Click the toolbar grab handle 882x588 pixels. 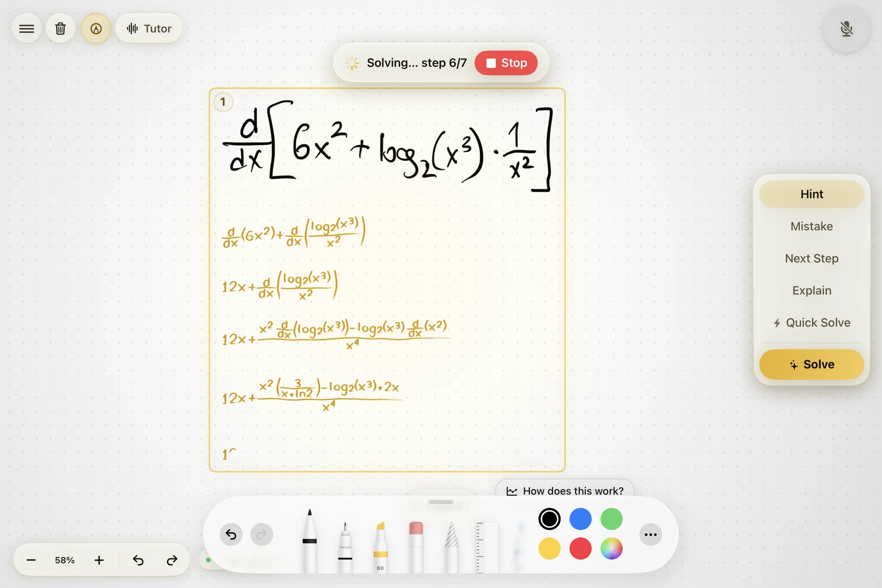(x=441, y=502)
